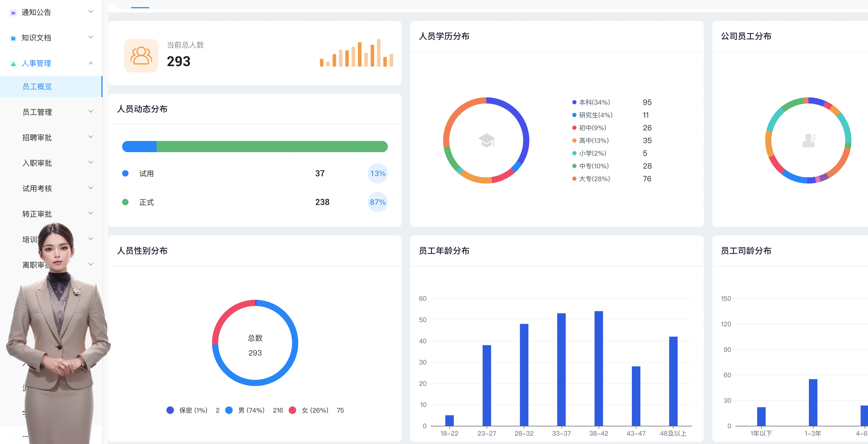Toggle 高中(13%) legend item
The image size is (868, 444).
(591, 141)
